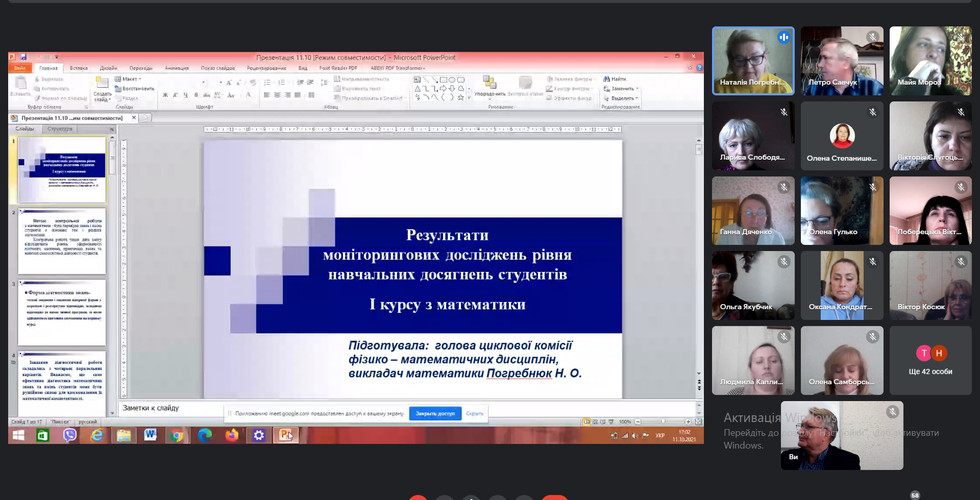Switch to the Дизайн (Design) ribbon tab
This screenshot has width=980, height=500.
(x=109, y=68)
